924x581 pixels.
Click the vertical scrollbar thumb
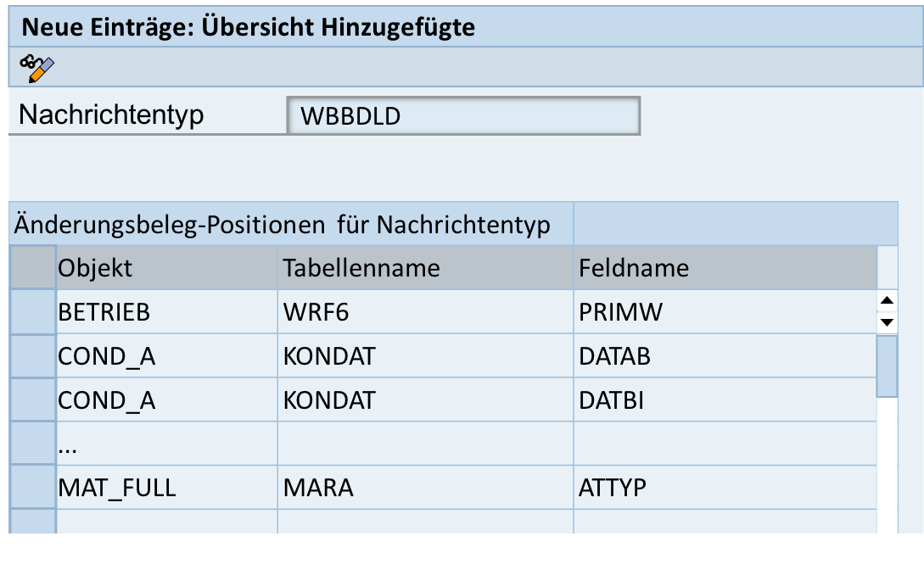click(x=887, y=366)
